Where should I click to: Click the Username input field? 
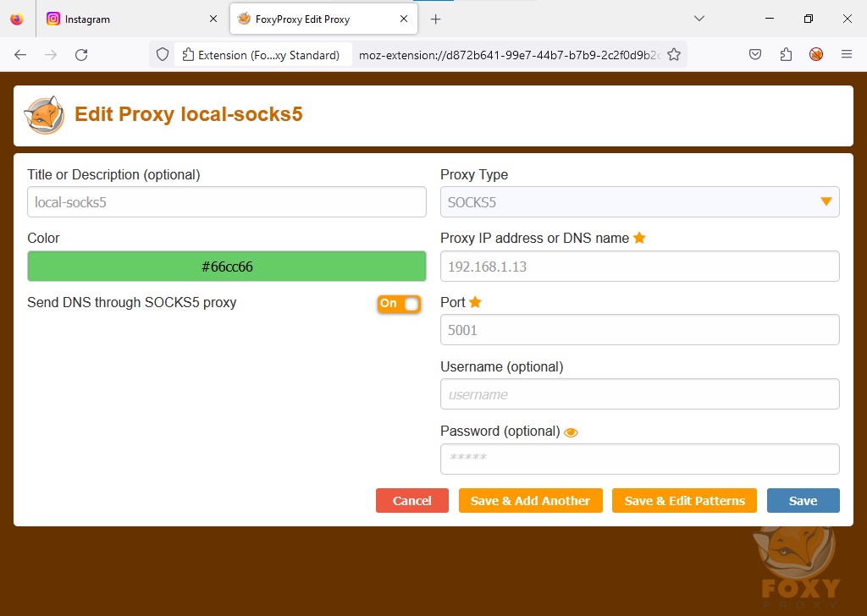coord(640,394)
